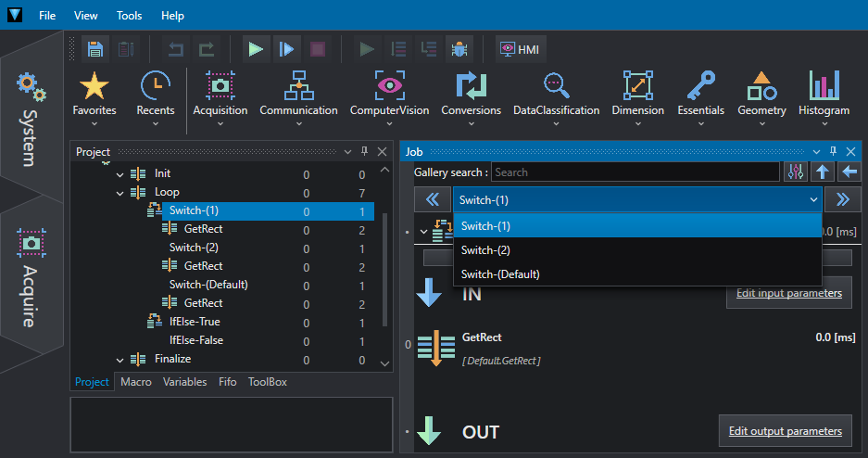Choose Switch-(1) from the dropdown list
Screen dimensions: 868x458
(637, 226)
